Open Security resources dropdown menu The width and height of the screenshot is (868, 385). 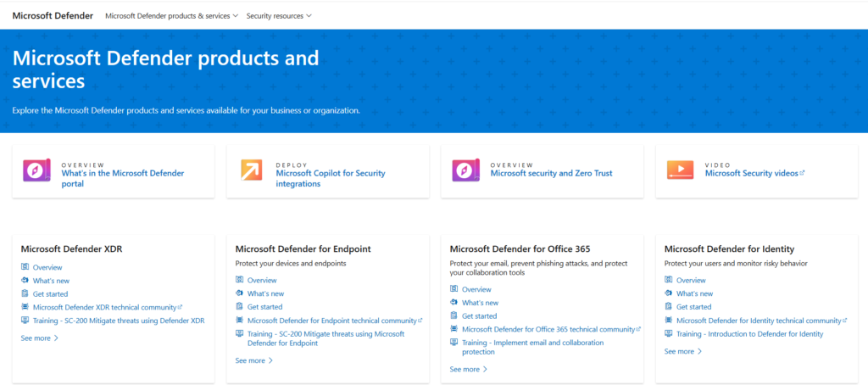pyautogui.click(x=279, y=16)
